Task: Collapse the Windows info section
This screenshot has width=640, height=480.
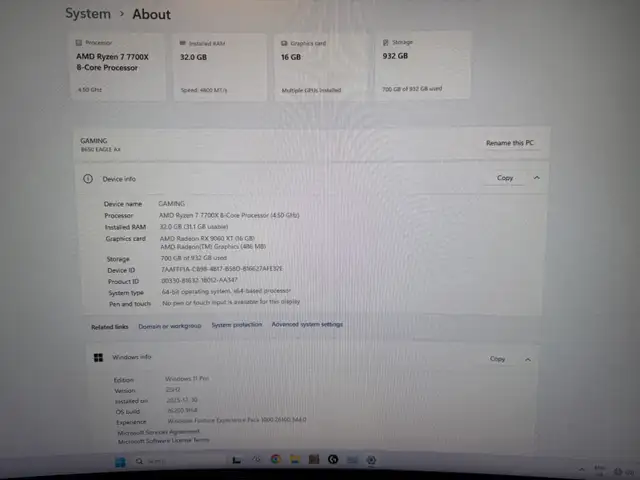Action: pyautogui.click(x=528, y=360)
